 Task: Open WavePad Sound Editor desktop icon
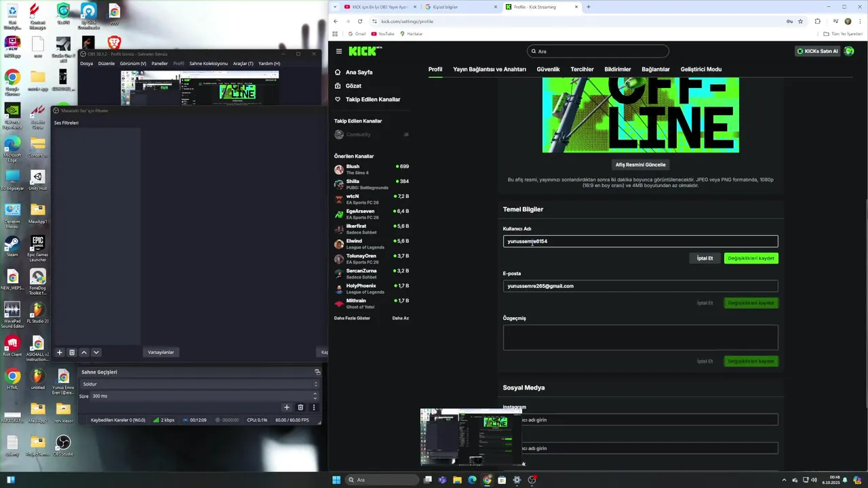click(12, 315)
